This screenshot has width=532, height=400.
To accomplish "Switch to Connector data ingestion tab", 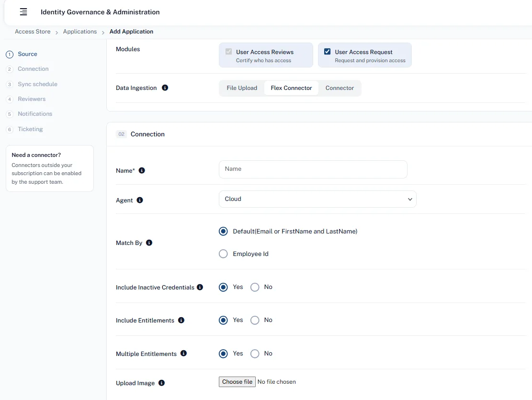I will [x=340, y=88].
